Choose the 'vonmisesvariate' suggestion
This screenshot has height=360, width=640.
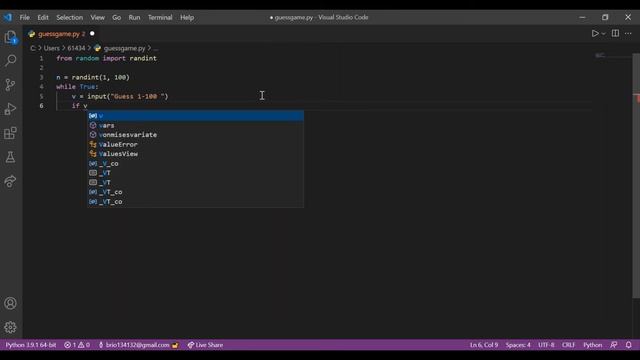pos(196,135)
